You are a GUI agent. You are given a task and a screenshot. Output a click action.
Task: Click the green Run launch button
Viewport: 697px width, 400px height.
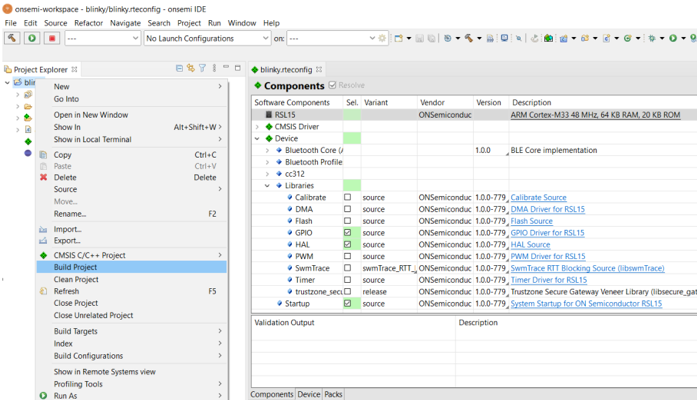click(32, 38)
